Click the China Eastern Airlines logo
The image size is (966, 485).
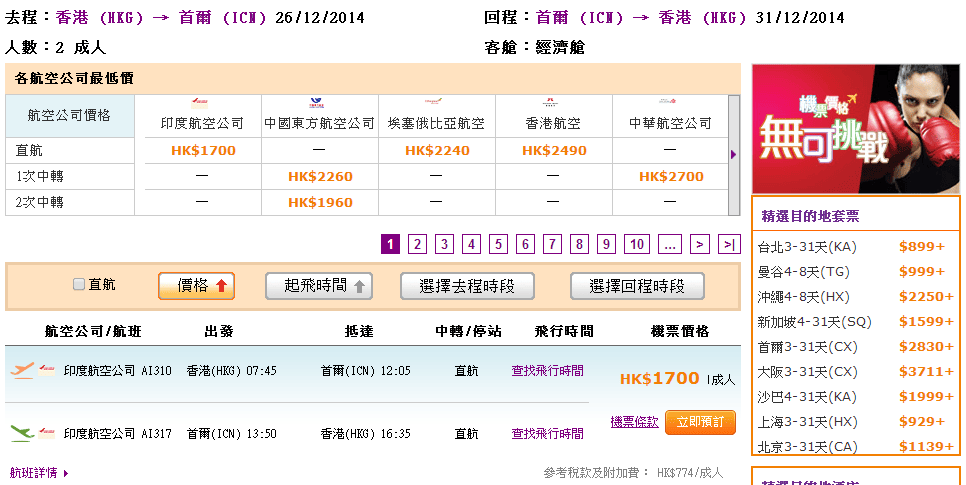319,102
